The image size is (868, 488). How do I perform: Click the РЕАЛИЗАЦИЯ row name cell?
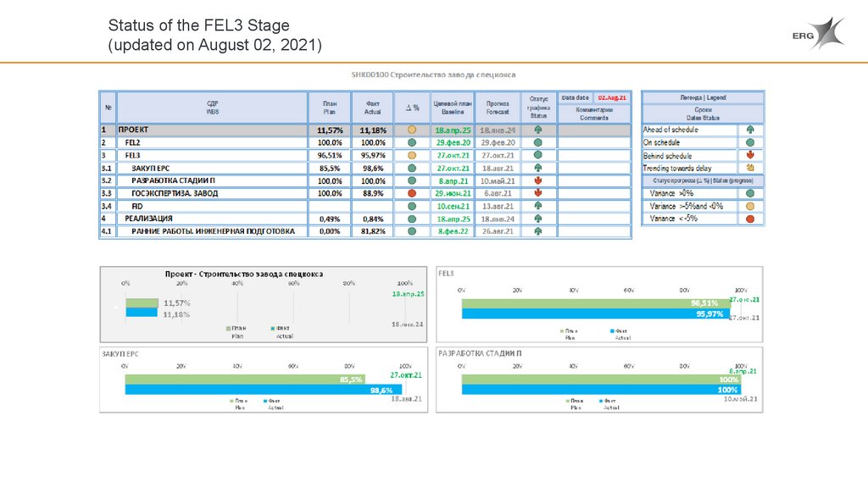pos(213,219)
